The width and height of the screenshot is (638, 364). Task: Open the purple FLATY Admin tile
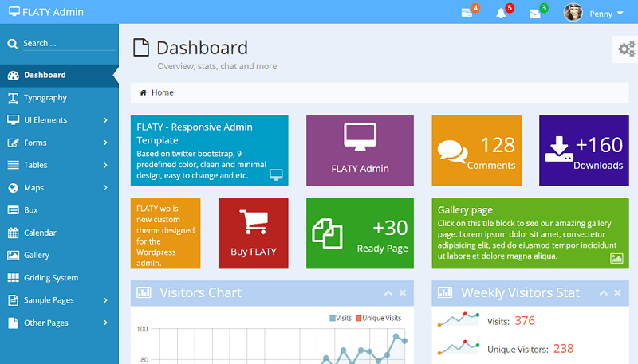click(x=360, y=151)
